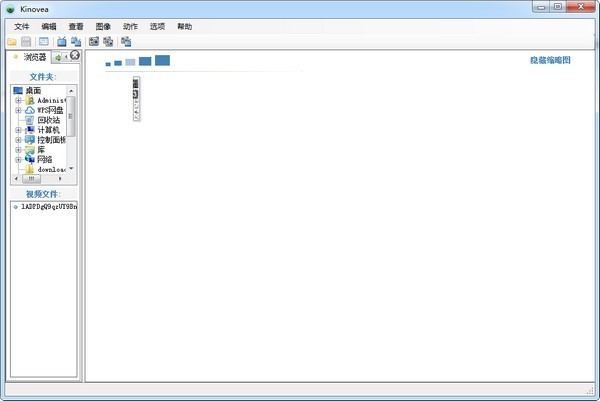Switch to the 浏览器 tab
The image size is (600, 401).
pyautogui.click(x=30, y=57)
